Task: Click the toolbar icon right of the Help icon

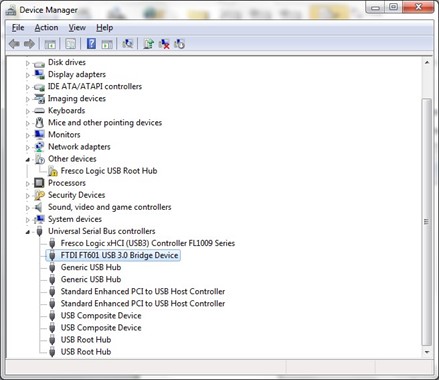Action: [x=107, y=44]
